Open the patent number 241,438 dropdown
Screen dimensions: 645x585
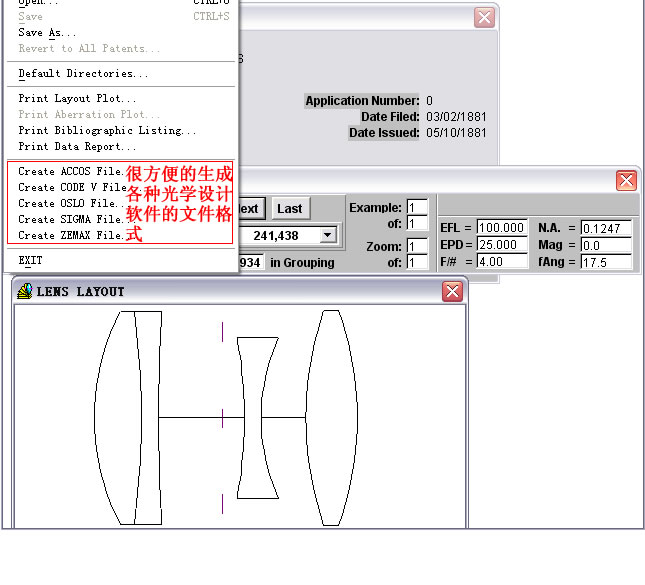pos(327,235)
